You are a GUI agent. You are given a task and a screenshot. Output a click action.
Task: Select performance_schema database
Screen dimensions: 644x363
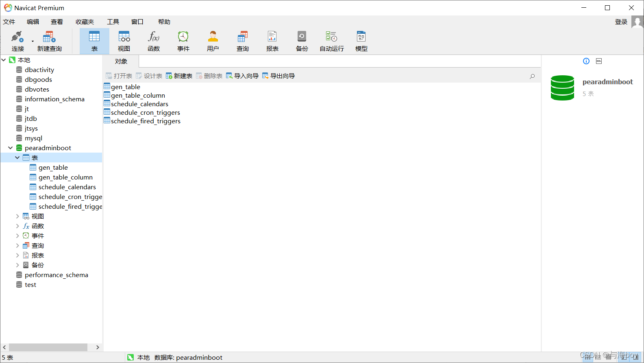[x=56, y=275]
